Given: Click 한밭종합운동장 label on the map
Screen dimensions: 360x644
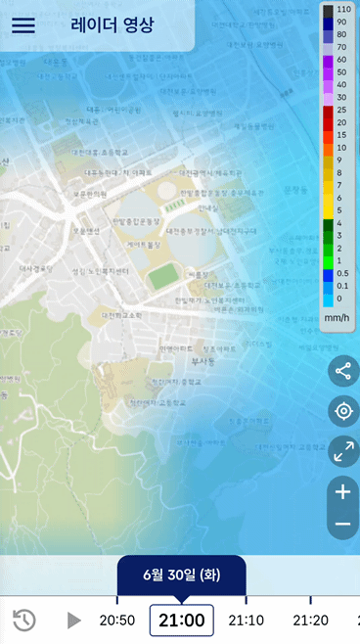Looking at the screenshot, I should pyautogui.click(x=136, y=221).
